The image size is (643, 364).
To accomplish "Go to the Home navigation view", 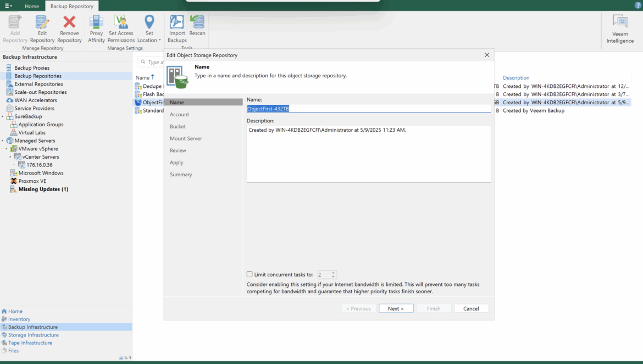I will point(15,311).
